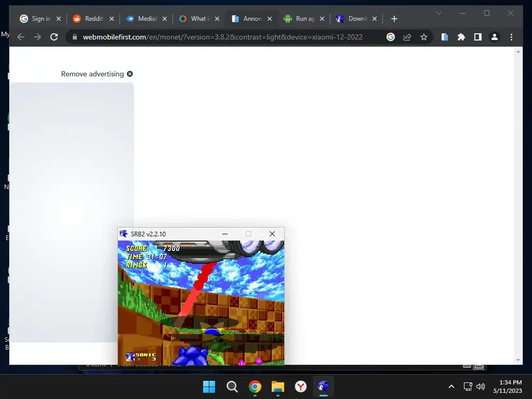Toggle the Chrome side panel

[478, 37]
